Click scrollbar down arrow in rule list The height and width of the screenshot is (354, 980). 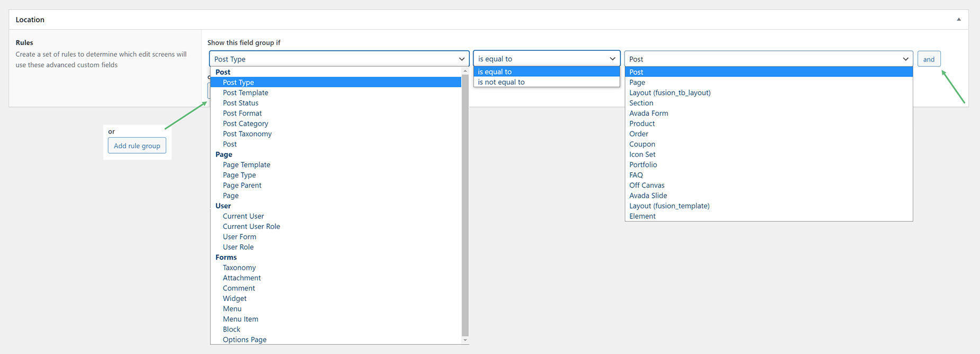[x=465, y=340]
